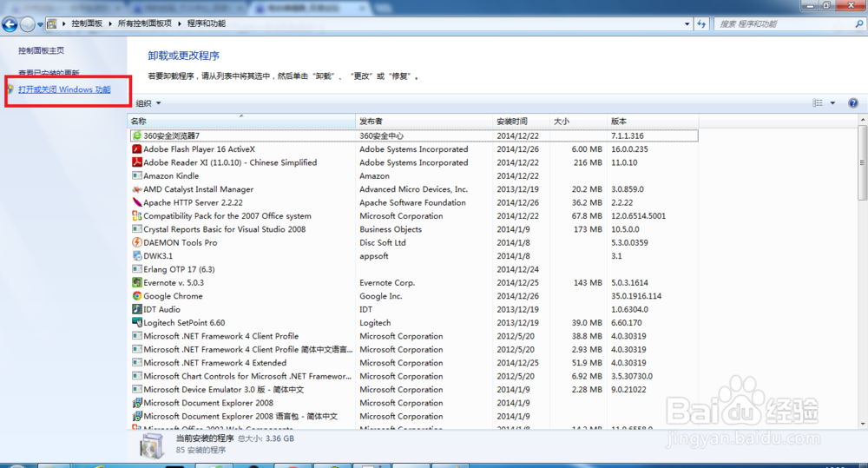Click the Back arrow navigation button

[10, 24]
